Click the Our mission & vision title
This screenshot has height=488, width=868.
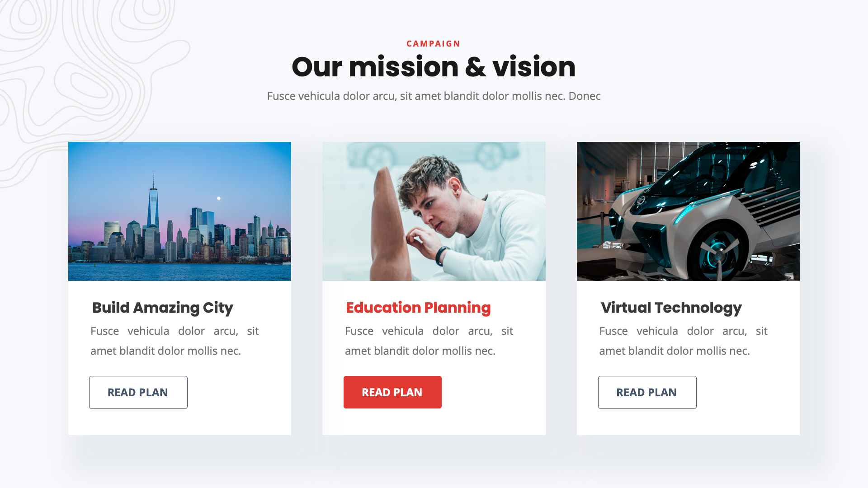pyautogui.click(x=434, y=67)
